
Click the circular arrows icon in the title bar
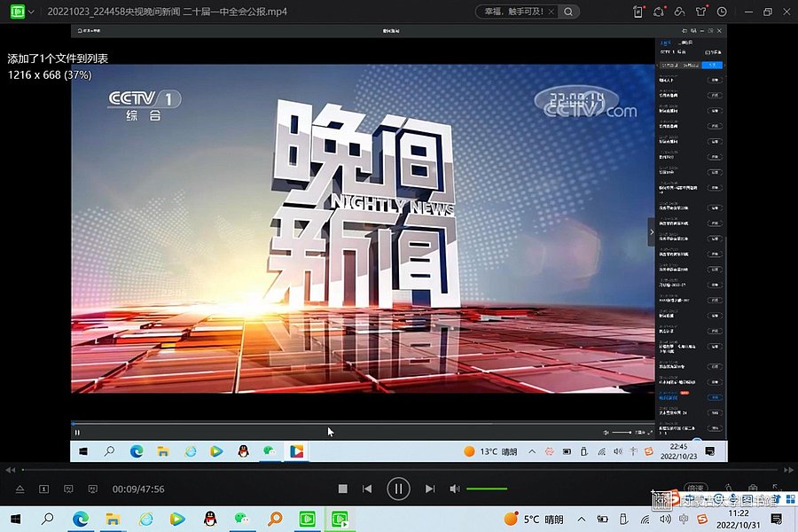(659, 12)
